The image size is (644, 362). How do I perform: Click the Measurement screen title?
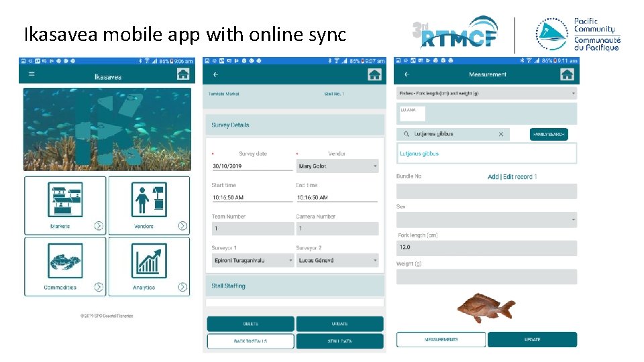pyautogui.click(x=488, y=74)
